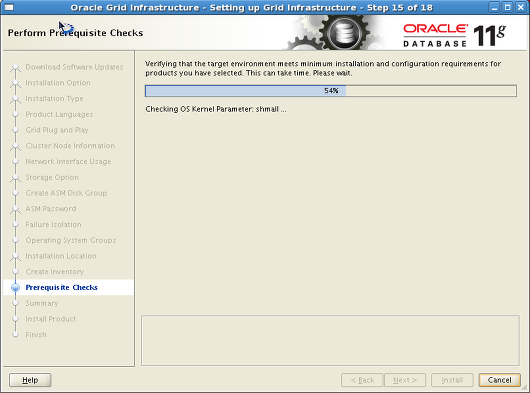Click the step marker beside Finish
This screenshot has width=530, height=393.
pos(15,335)
